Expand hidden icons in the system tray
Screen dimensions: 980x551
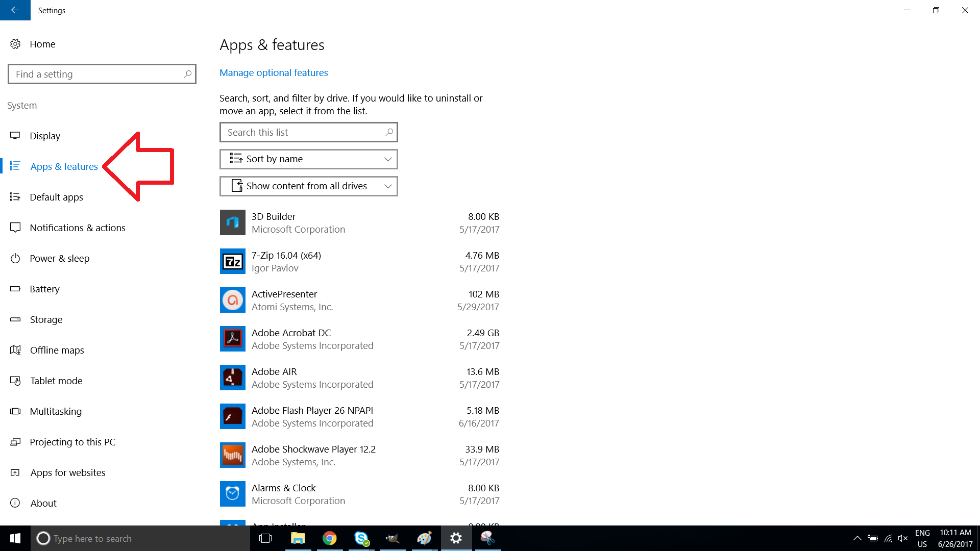(858, 538)
